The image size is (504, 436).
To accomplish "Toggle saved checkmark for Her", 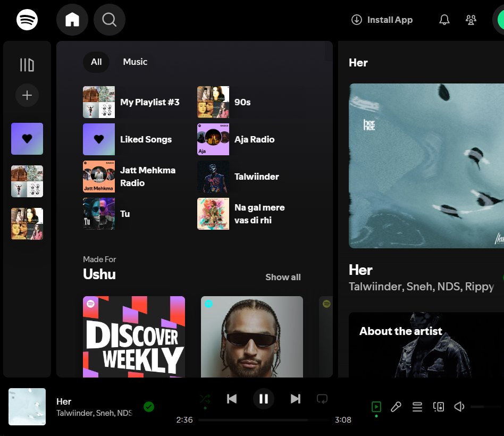I will (149, 407).
